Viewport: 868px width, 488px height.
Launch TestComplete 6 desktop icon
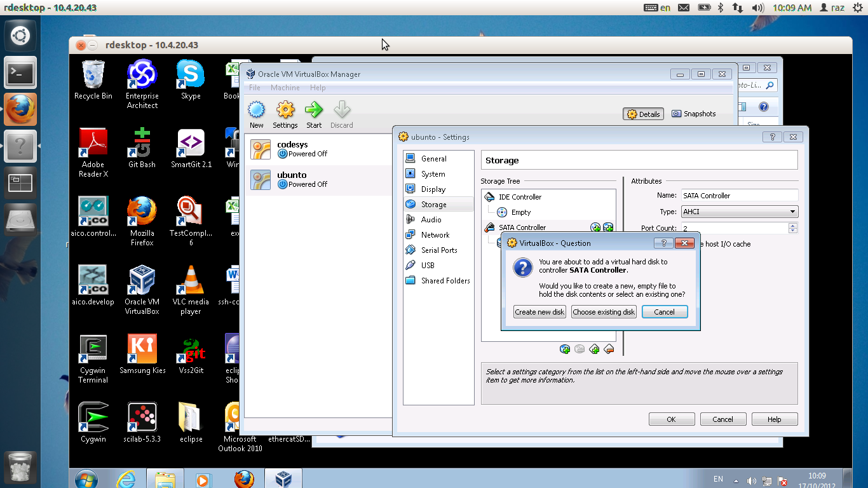[191, 222]
